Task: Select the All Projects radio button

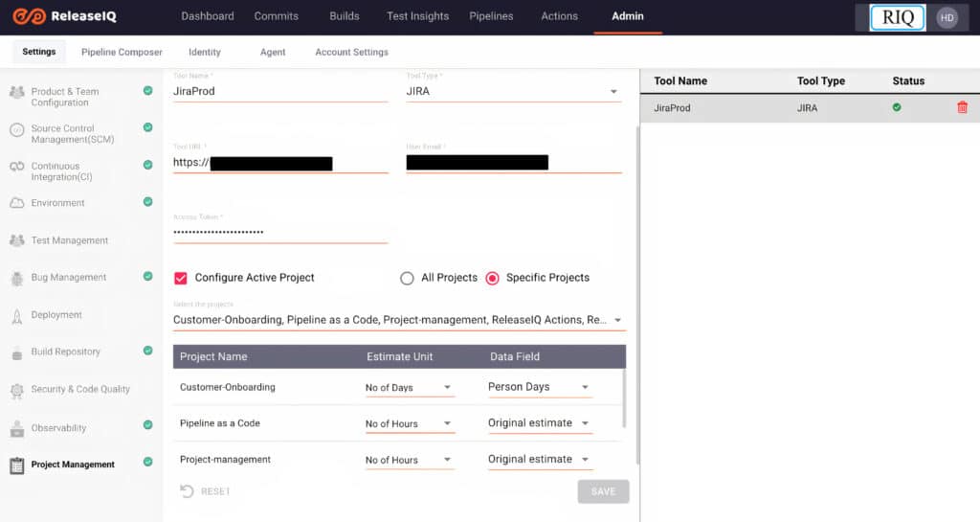Action: (x=407, y=278)
